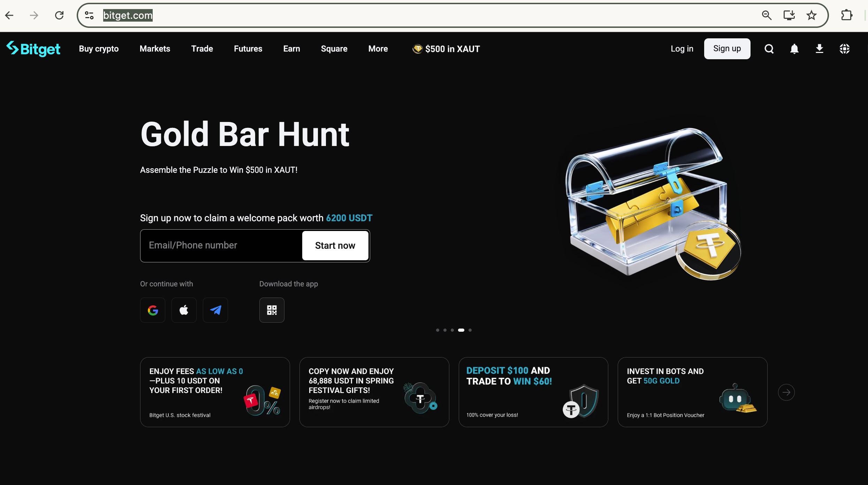Bookmark this page with star icon
Screen dimensions: 868x485
(812, 15)
